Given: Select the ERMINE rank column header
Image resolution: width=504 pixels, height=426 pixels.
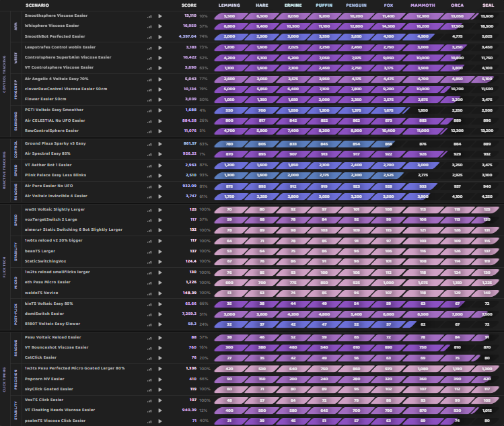Looking at the screenshot, I should coord(293,5).
